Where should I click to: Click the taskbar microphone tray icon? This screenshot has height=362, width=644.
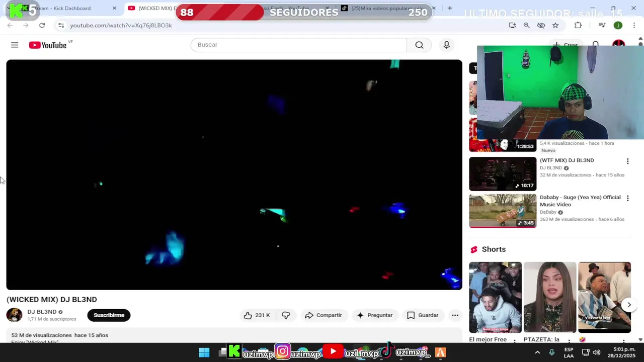[552, 353]
